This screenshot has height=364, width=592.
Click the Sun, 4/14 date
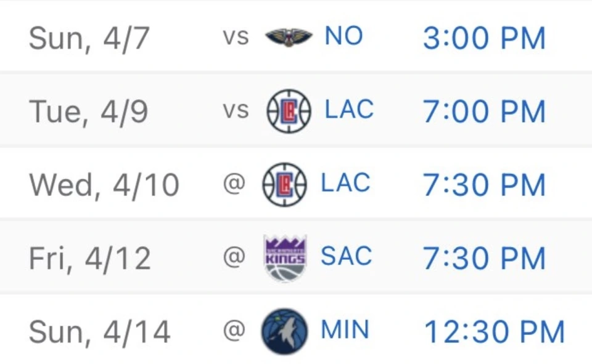pyautogui.click(x=99, y=333)
